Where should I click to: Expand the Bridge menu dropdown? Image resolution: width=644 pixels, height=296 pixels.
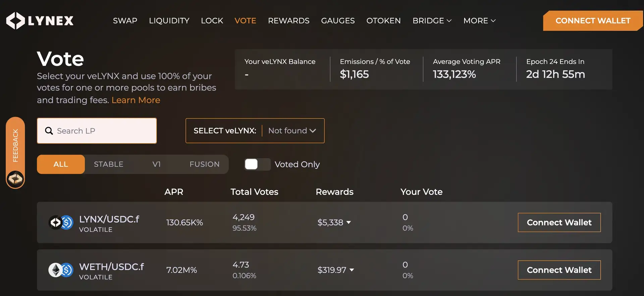(432, 21)
